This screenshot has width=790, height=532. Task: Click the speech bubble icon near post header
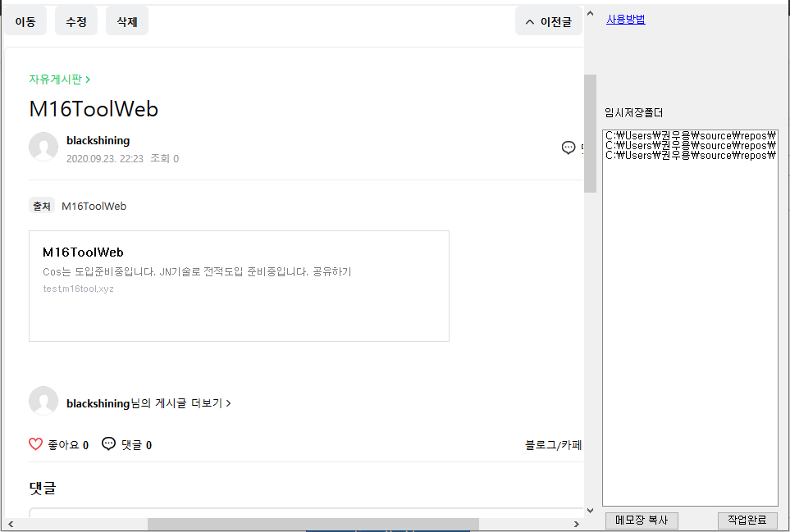coord(569,148)
